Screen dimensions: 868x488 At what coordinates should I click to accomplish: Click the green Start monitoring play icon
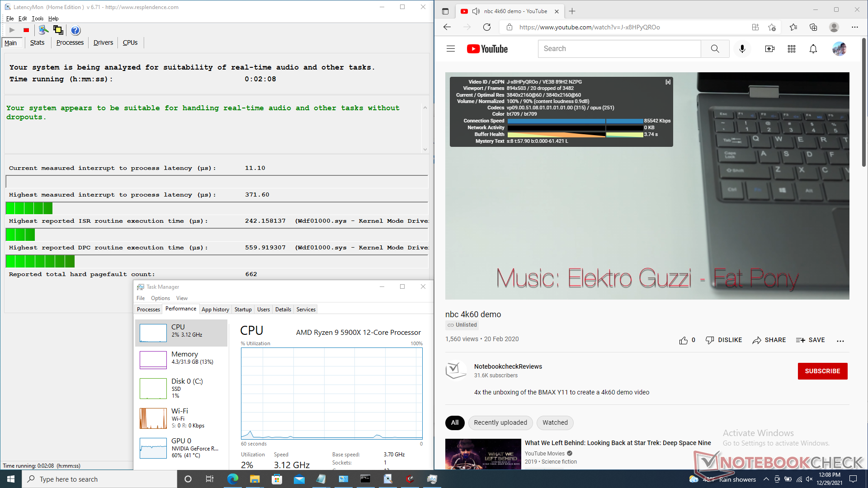(x=12, y=30)
